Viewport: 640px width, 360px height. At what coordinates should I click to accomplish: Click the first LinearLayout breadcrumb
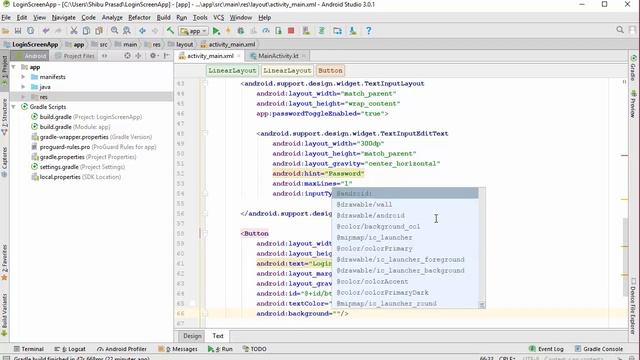click(x=232, y=71)
